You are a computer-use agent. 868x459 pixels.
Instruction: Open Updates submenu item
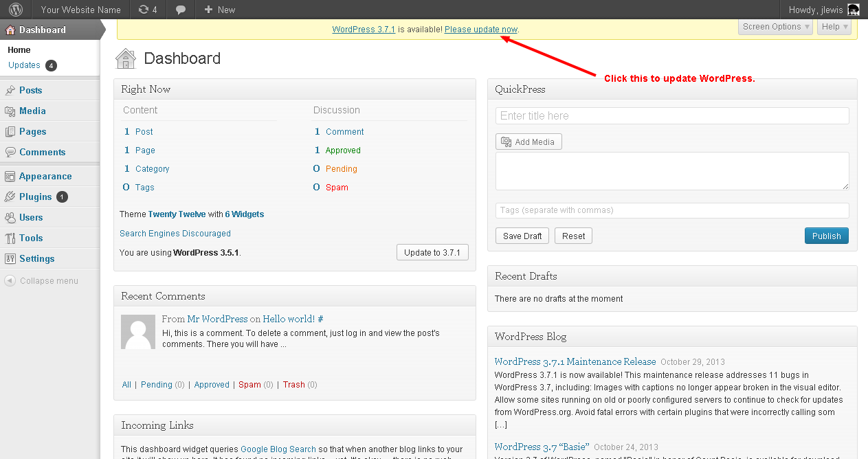(x=24, y=65)
